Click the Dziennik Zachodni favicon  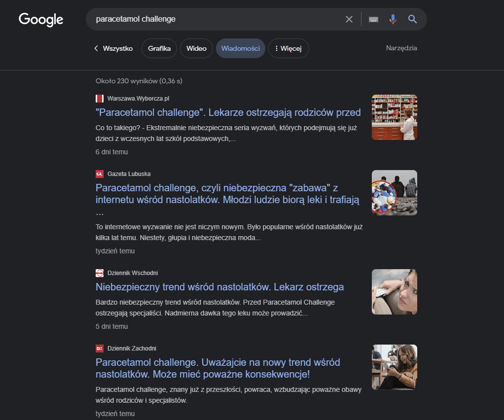coord(100,349)
